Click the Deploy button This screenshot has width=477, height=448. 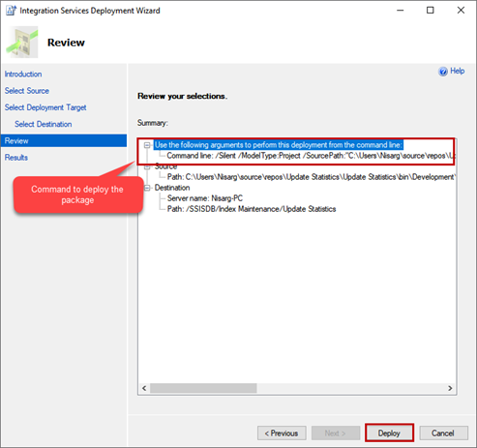coord(389,433)
